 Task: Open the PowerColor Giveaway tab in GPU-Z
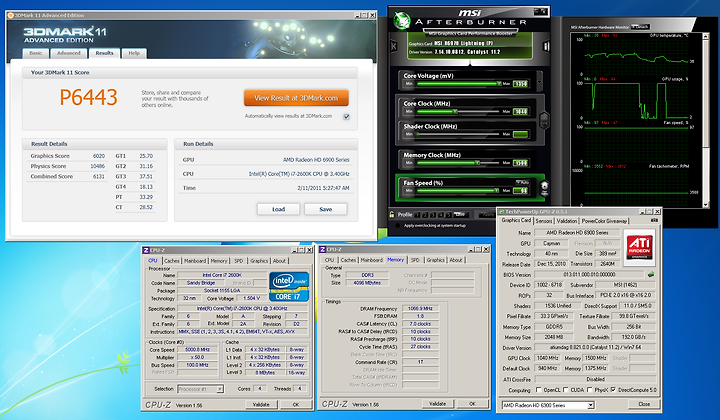[x=604, y=221]
